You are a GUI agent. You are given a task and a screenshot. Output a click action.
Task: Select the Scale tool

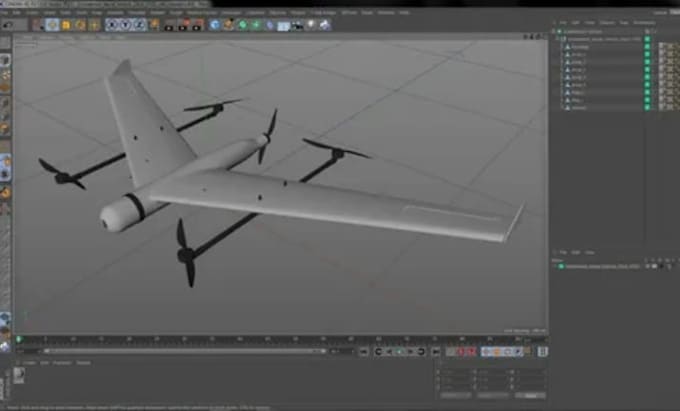point(66,25)
